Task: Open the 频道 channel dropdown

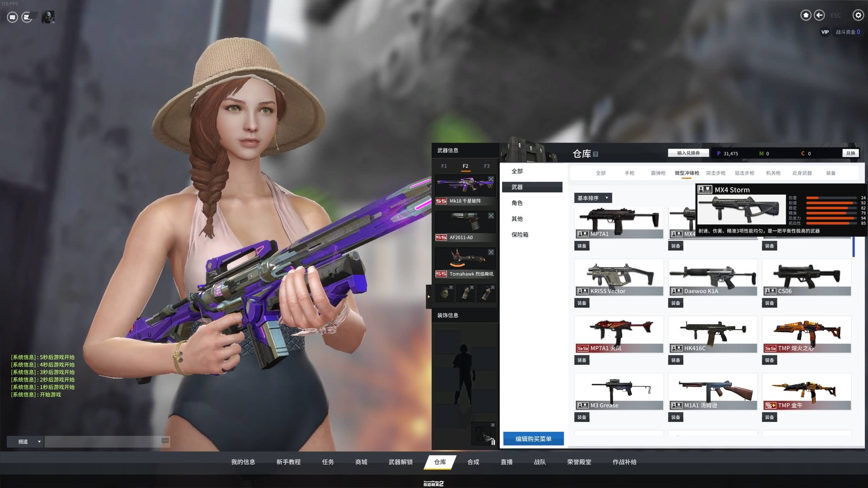Action: pyautogui.click(x=25, y=442)
